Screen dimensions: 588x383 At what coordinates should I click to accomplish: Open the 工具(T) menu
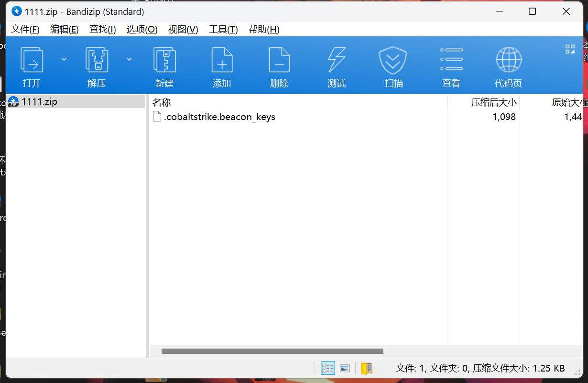(223, 29)
